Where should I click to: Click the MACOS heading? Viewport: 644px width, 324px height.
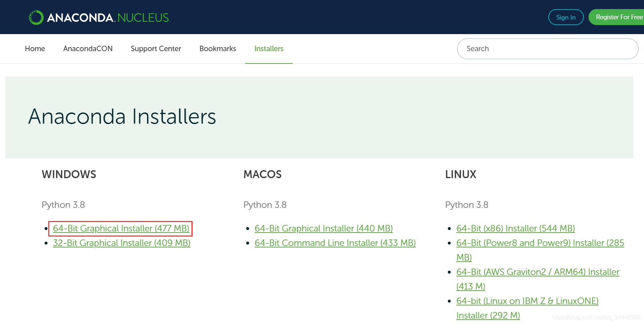(x=263, y=175)
